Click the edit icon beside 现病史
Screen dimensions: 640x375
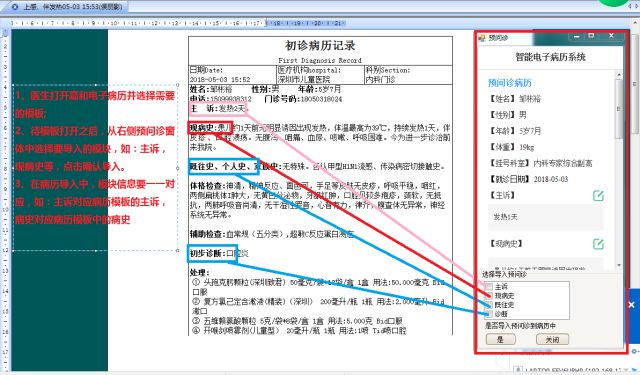point(598,244)
